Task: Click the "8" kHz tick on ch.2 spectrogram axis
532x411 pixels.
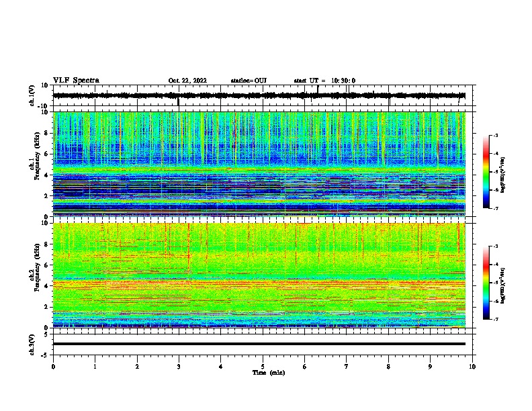Action: coord(46,244)
